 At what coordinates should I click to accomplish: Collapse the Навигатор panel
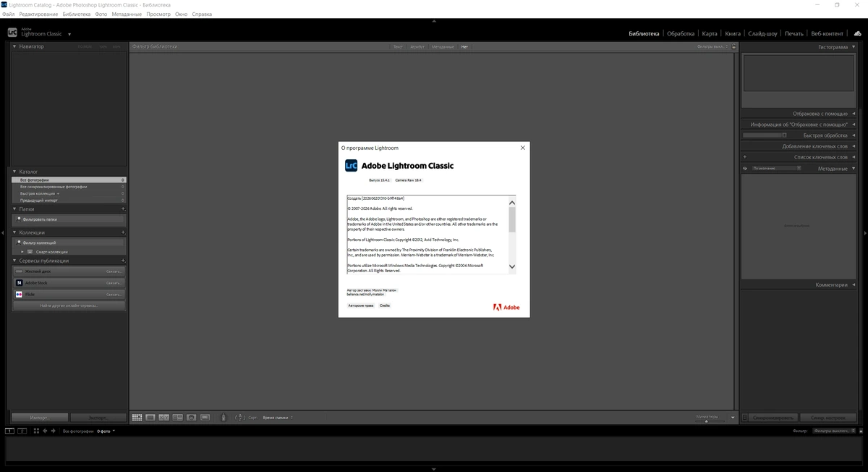[x=14, y=46]
